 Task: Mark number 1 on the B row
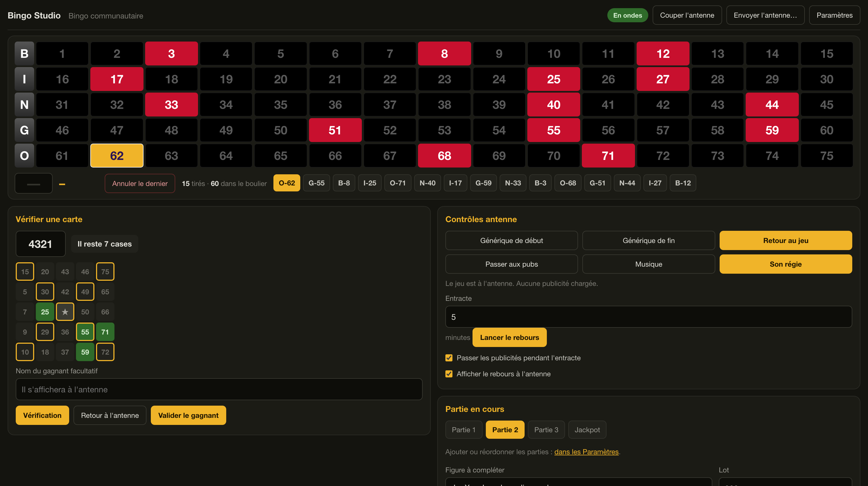pyautogui.click(x=62, y=53)
